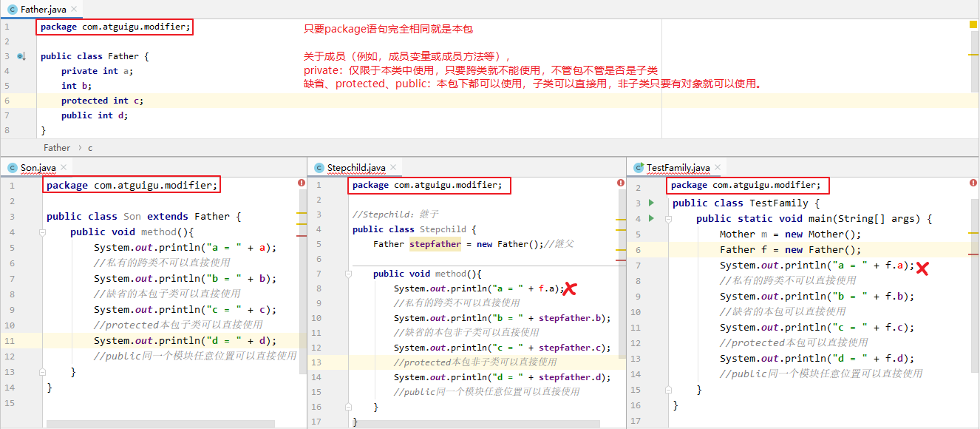Click the gutter arrow icon beside Father class declaration
980x429 pixels.
tap(20, 56)
